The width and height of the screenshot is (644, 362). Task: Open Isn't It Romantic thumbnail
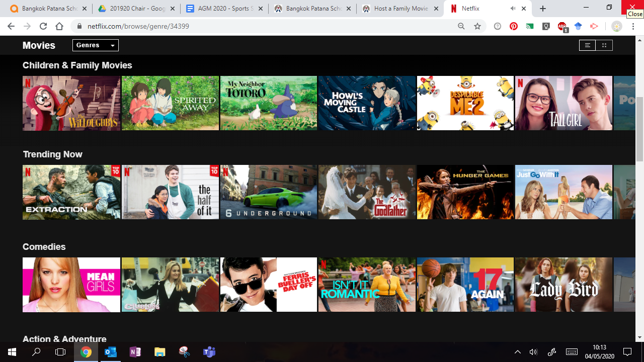coord(367,285)
